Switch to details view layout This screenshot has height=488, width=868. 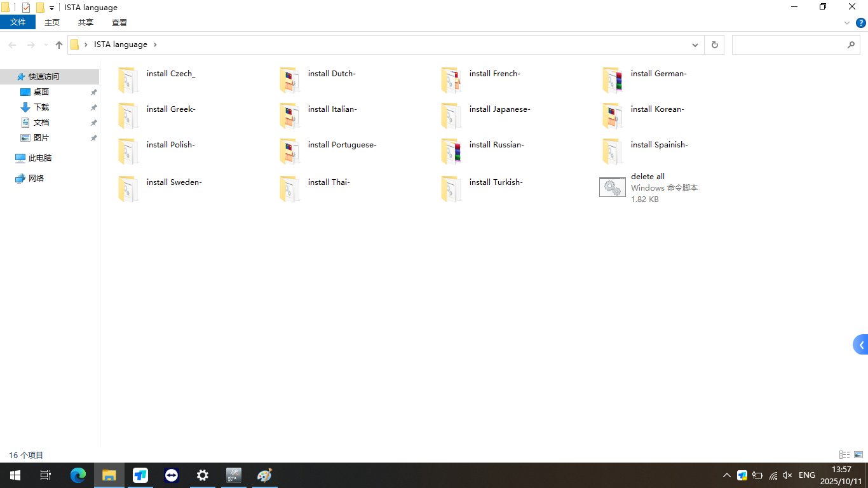tap(844, 454)
